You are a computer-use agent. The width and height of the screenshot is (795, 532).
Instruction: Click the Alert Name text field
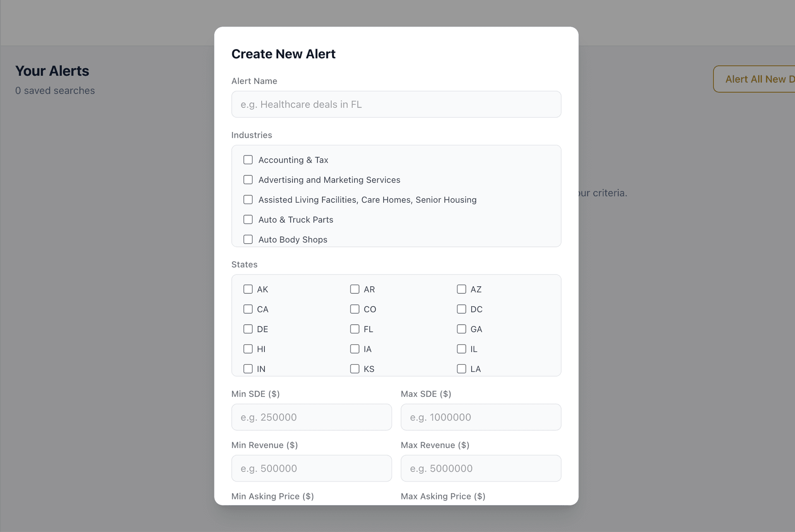396,104
